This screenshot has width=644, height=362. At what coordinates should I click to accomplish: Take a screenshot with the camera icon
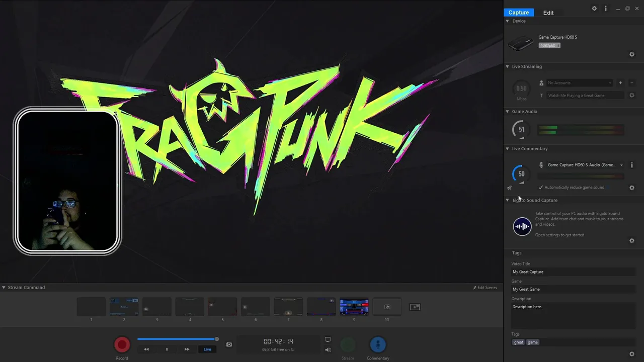click(229, 344)
